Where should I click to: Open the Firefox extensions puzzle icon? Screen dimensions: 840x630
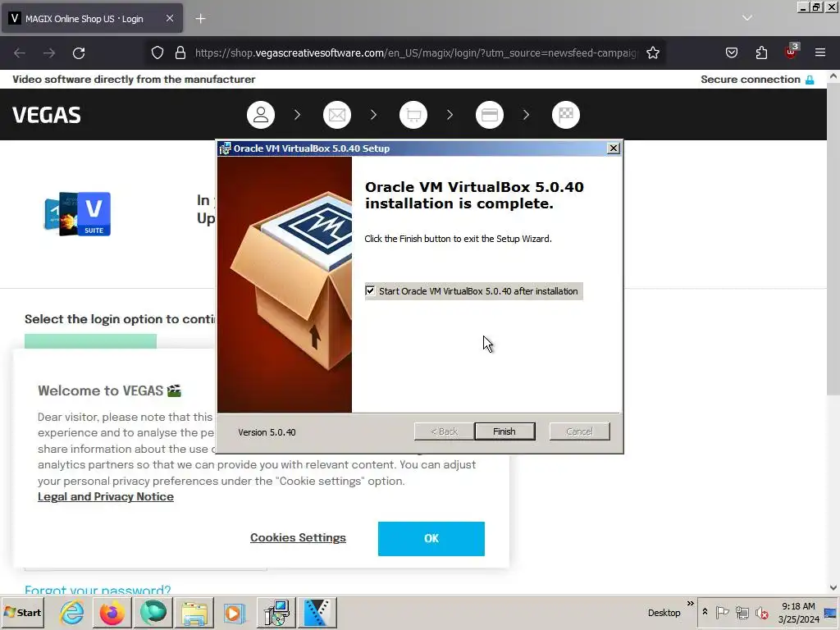[761, 52]
